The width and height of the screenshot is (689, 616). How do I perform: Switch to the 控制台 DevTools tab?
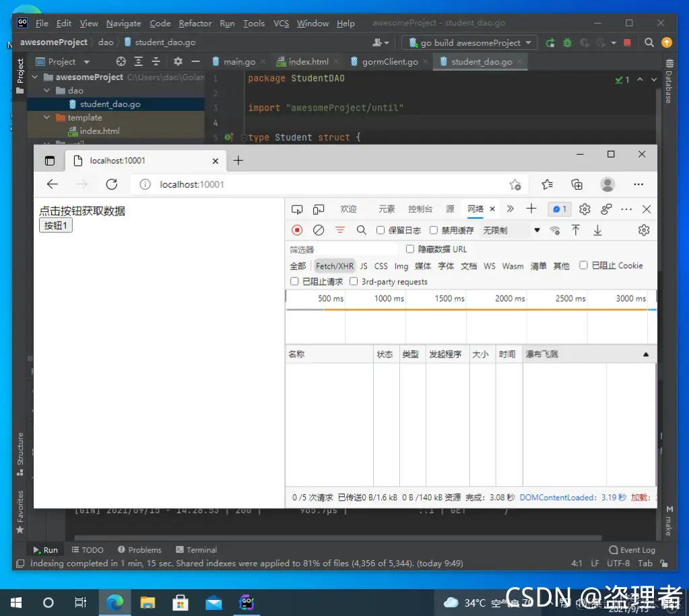click(420, 209)
